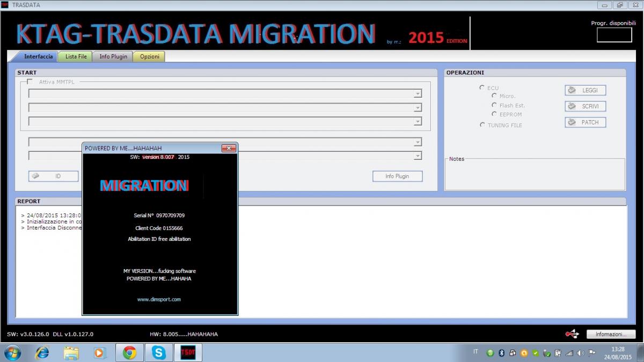Image resolution: width=644 pixels, height=362 pixels.
Task: Click the PATCH button
Action: click(x=585, y=122)
